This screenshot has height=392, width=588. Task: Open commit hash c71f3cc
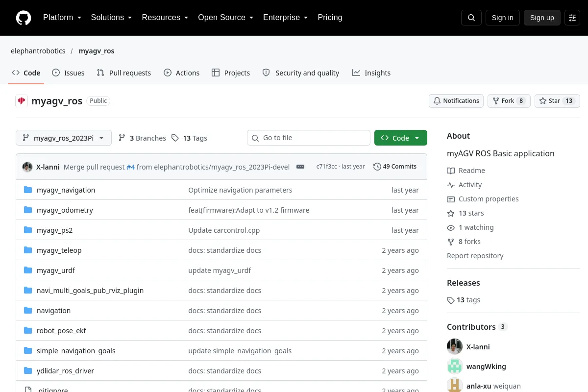point(327,167)
